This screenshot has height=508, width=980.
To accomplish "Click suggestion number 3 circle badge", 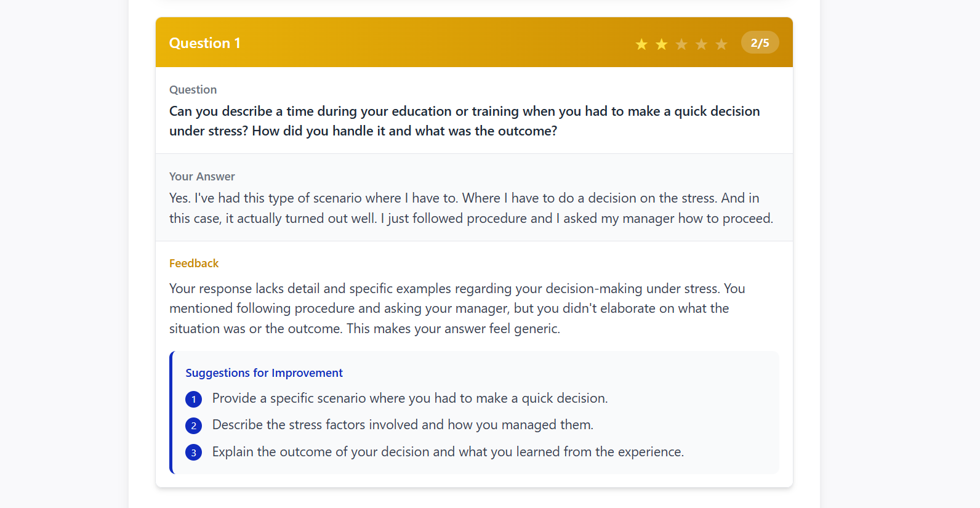I will [193, 453].
